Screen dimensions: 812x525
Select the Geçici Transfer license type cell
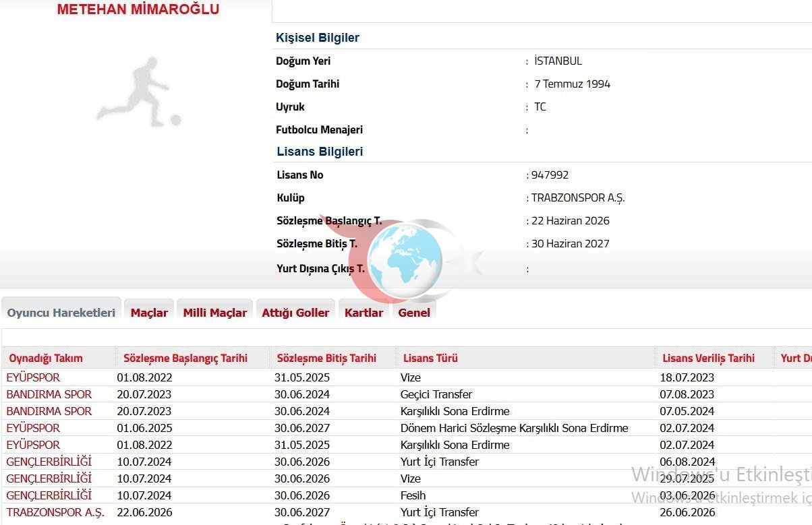pyautogui.click(x=436, y=394)
